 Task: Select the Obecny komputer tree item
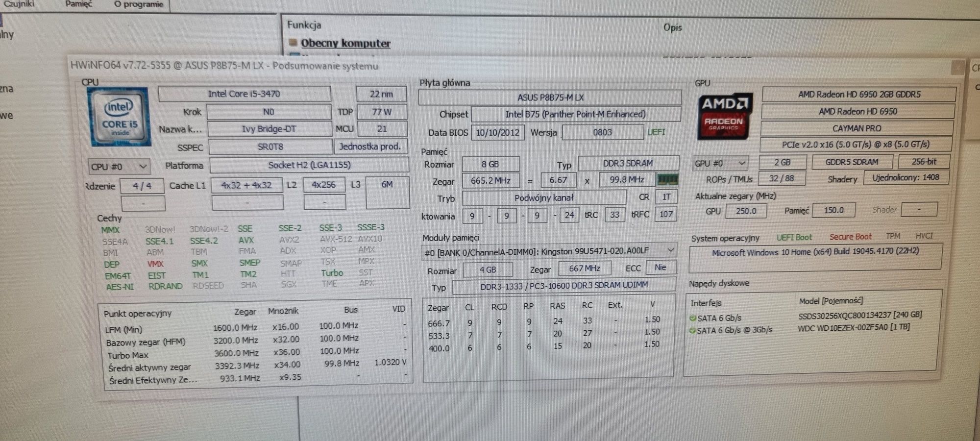tap(345, 43)
